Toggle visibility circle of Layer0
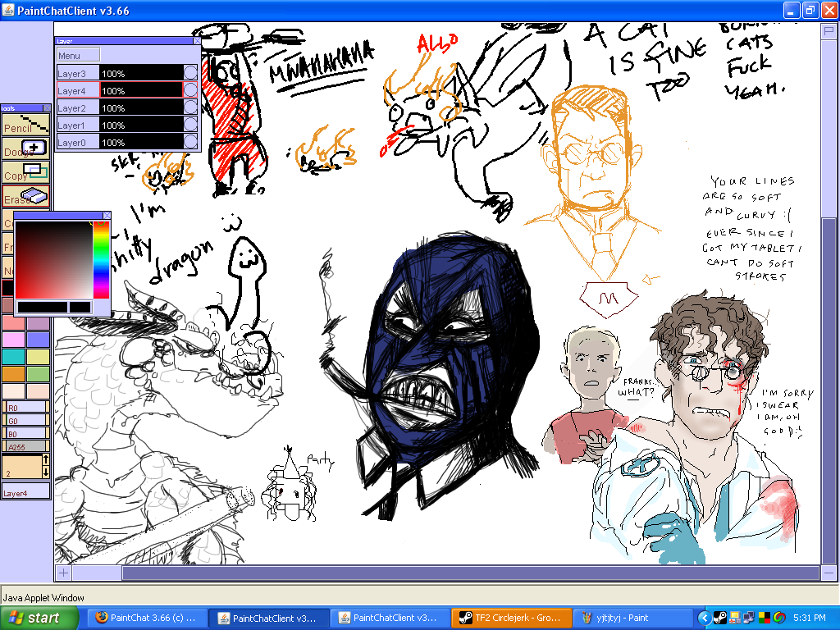The width and height of the screenshot is (840, 630). 190,143
